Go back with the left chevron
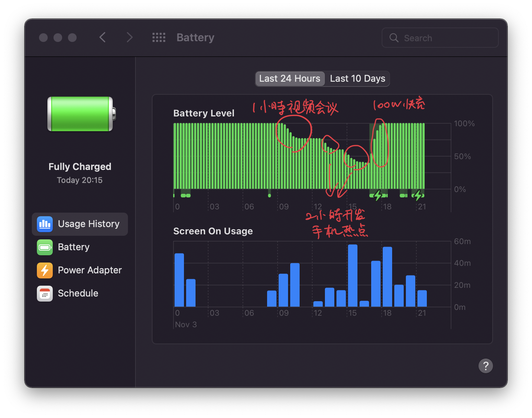Image resolution: width=532 pixels, height=418 pixels. 103,38
